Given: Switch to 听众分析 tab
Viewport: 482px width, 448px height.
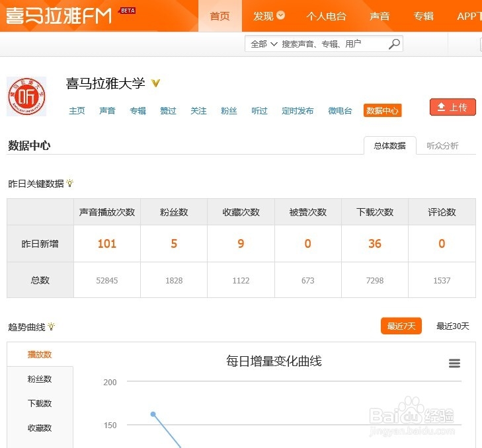Looking at the screenshot, I should click(x=442, y=145).
